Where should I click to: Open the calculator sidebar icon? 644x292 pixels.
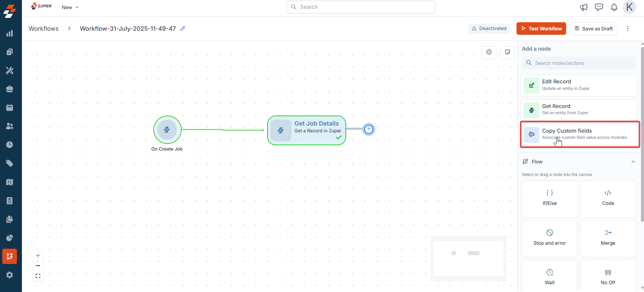click(x=10, y=201)
